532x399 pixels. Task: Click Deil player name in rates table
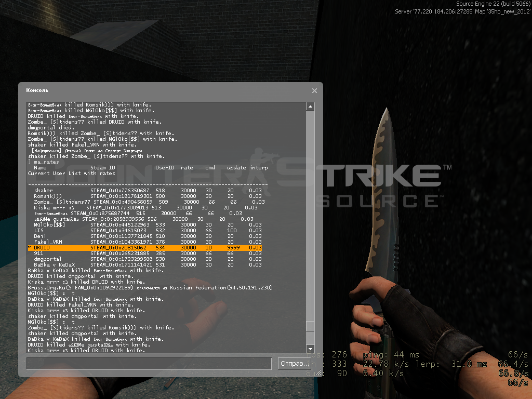click(39, 236)
